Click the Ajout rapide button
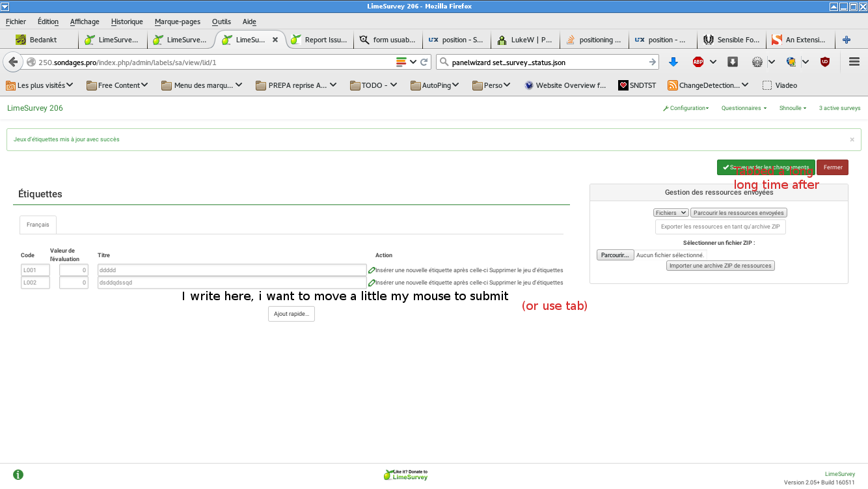The image size is (868, 489). [291, 314]
